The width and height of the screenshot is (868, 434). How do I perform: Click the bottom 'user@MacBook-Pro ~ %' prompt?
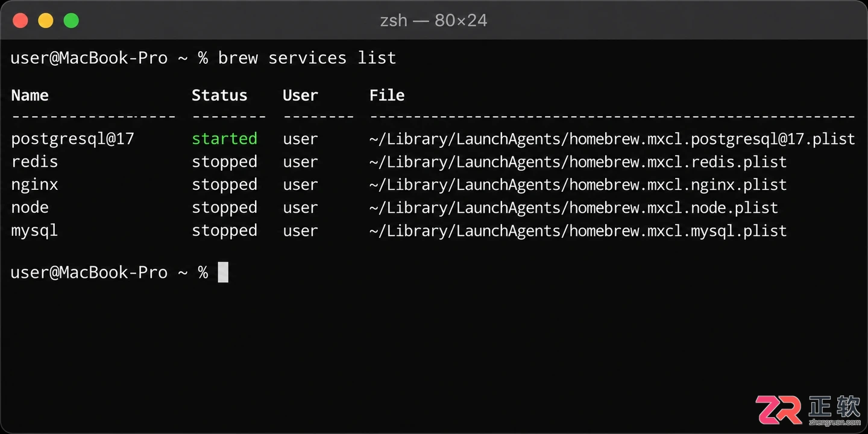point(109,272)
